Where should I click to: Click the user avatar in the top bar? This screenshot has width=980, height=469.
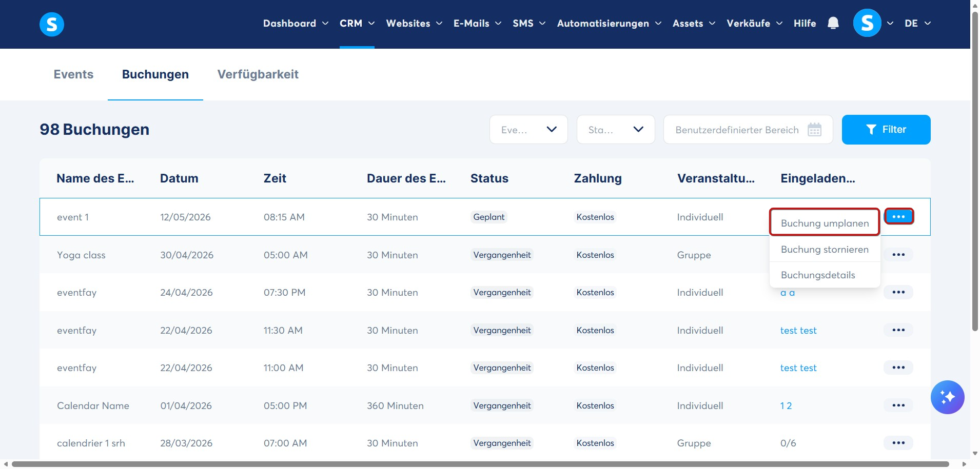867,23
